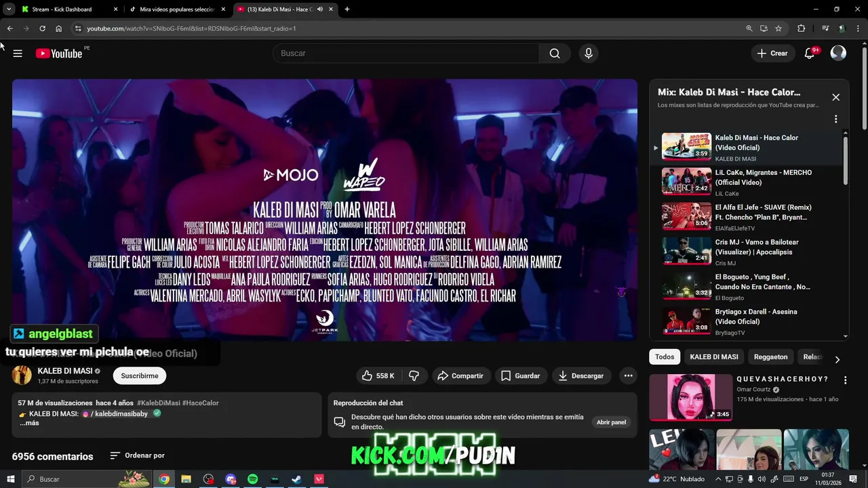Open the media controls icon in Chrome
The width and height of the screenshot is (868, 488).
pyautogui.click(x=825, y=28)
